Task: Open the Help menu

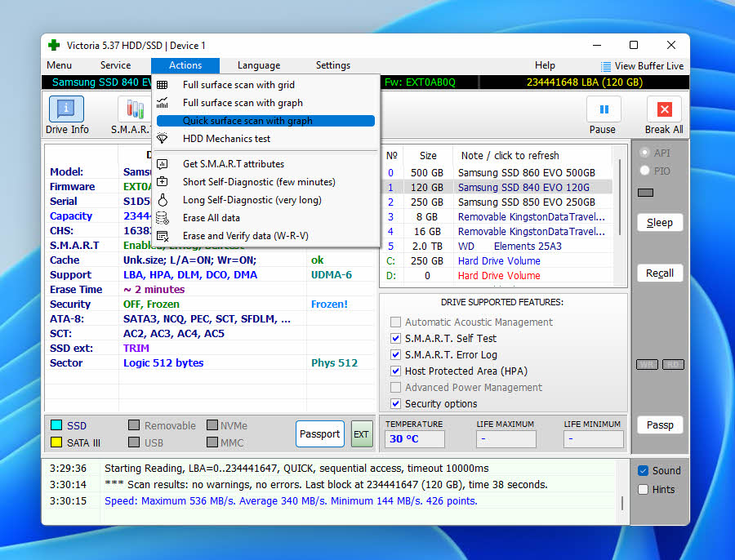Action: (x=545, y=65)
